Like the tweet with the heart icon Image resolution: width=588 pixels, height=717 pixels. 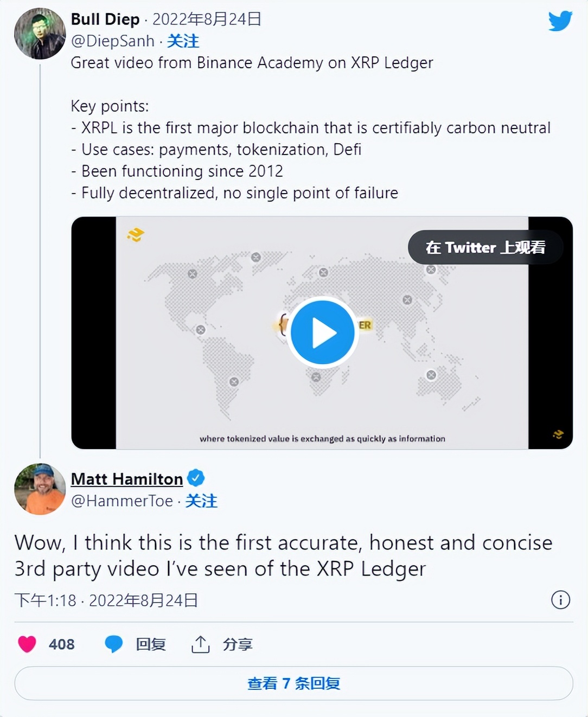(x=26, y=644)
